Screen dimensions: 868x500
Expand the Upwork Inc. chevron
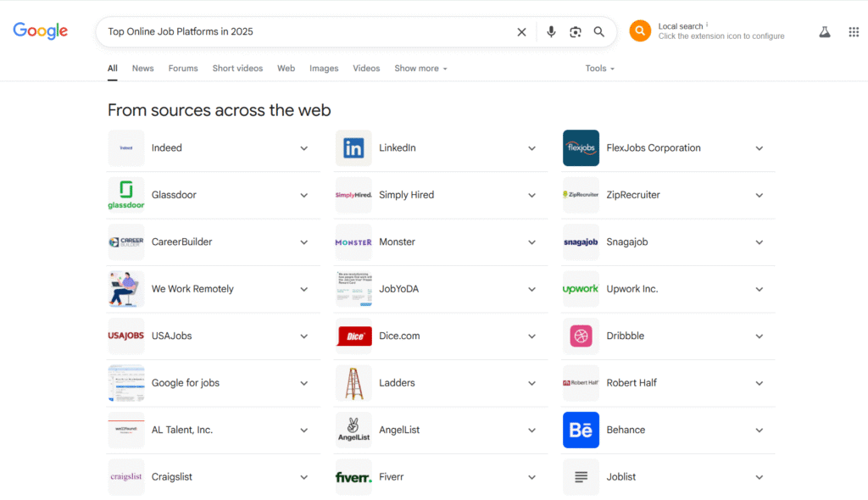click(x=759, y=290)
